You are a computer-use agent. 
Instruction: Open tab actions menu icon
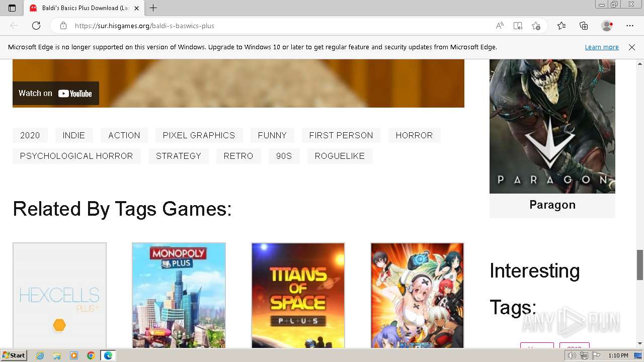click(12, 8)
